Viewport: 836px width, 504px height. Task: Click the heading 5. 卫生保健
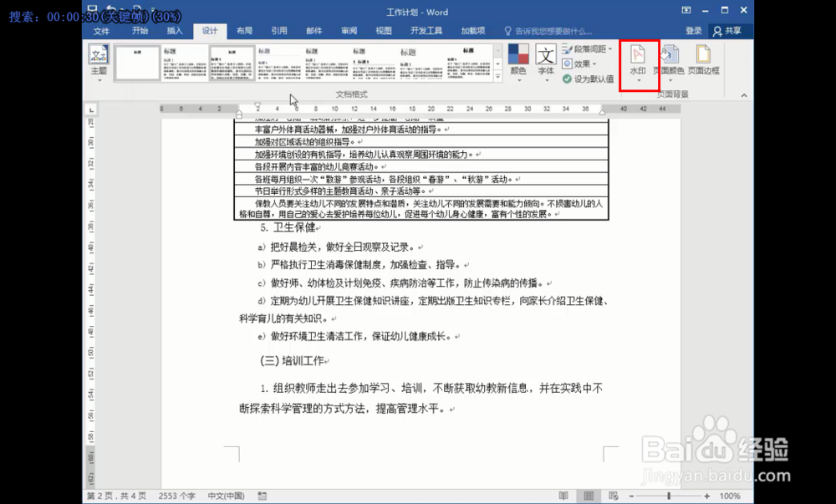point(288,227)
